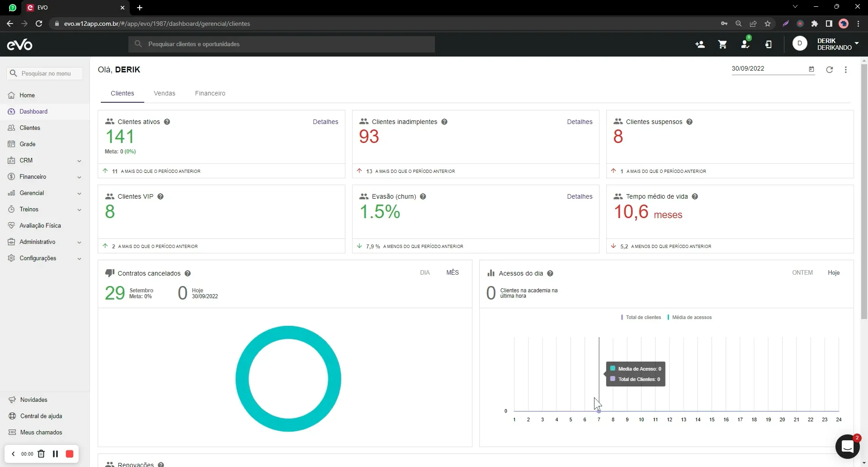This screenshot has height=467, width=868.
Task: Refresh the dashboard with the reload icon
Action: (x=830, y=69)
